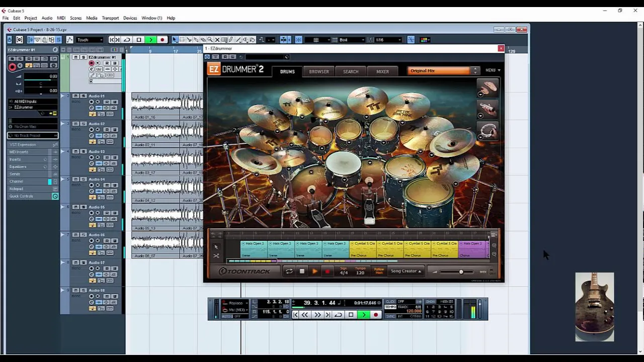Select the Mute X tool

point(217,40)
